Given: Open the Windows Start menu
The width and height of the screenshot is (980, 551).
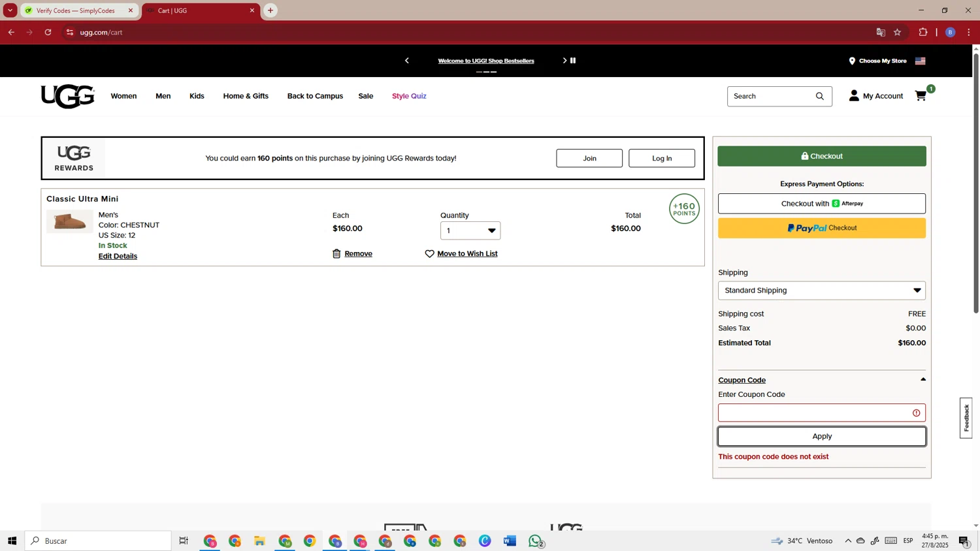Looking at the screenshot, I should [x=12, y=541].
